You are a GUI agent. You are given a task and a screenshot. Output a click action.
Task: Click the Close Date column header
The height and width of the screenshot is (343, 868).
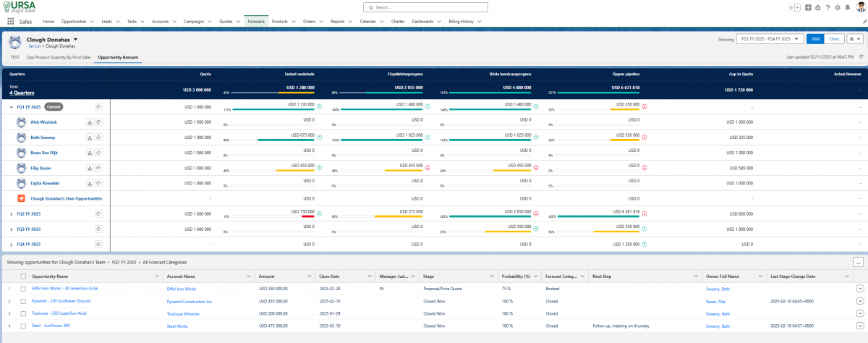[x=345, y=276]
